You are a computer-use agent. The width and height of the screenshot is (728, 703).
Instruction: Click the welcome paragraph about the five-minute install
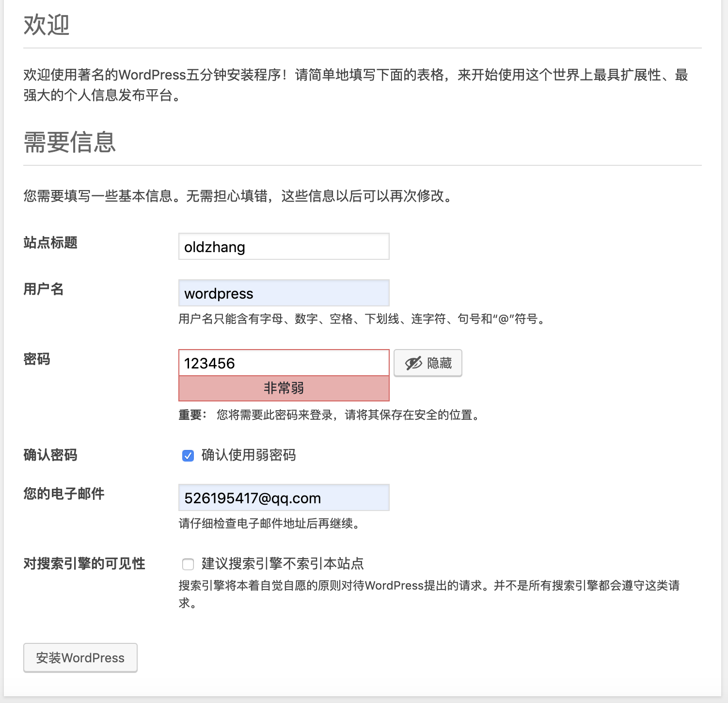tap(356, 85)
